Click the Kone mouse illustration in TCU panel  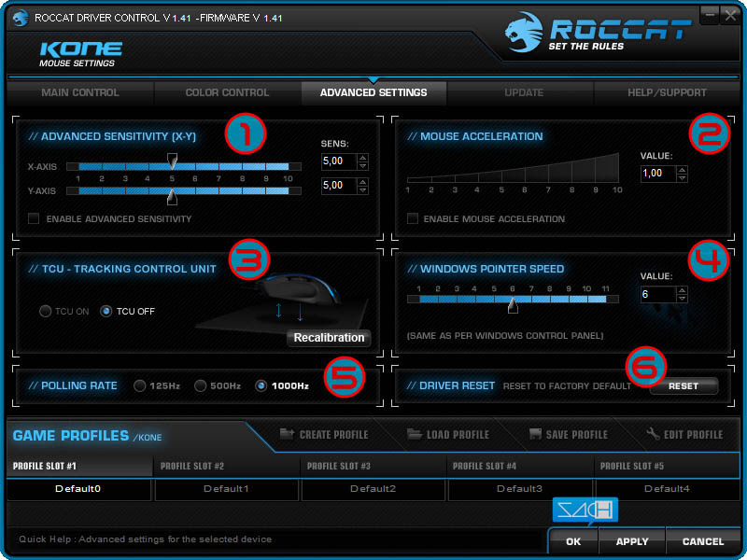pos(299,289)
